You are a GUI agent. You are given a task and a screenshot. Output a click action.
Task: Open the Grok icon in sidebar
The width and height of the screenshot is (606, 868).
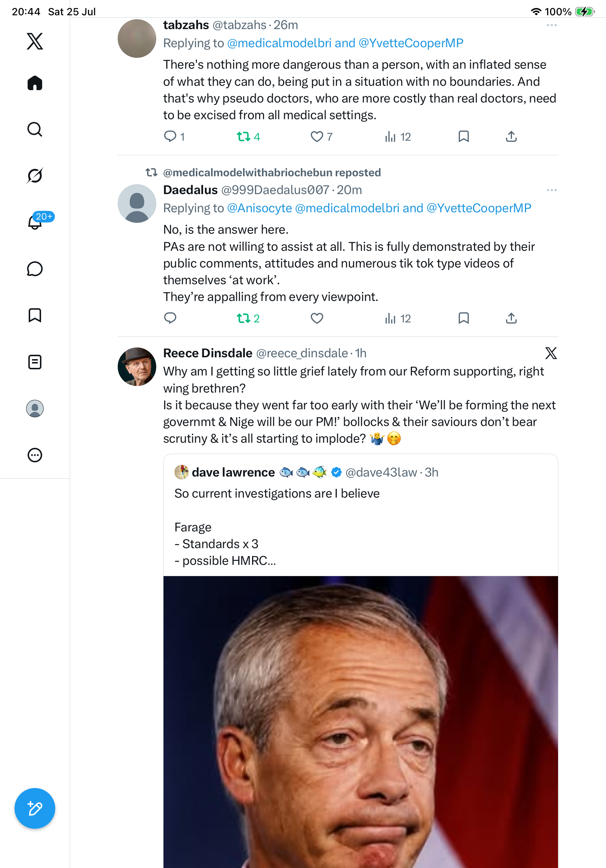pos(35,176)
